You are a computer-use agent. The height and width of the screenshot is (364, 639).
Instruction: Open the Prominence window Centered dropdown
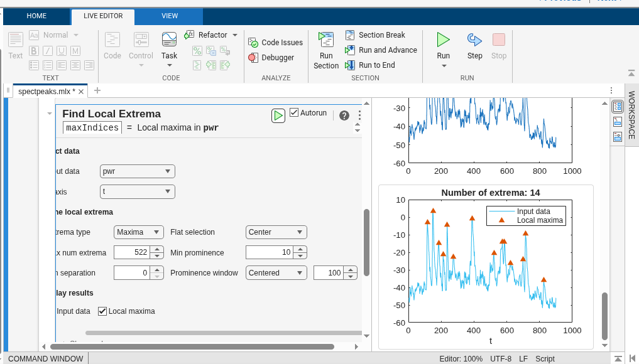click(x=276, y=273)
